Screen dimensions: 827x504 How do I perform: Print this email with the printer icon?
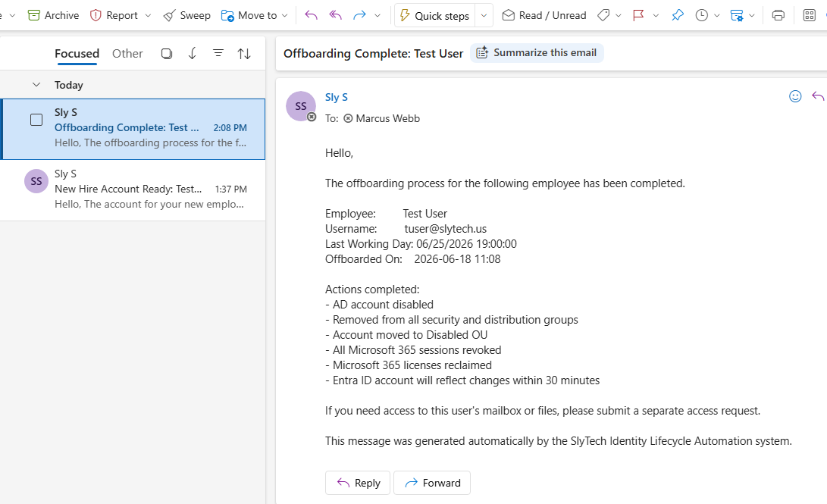tap(778, 15)
